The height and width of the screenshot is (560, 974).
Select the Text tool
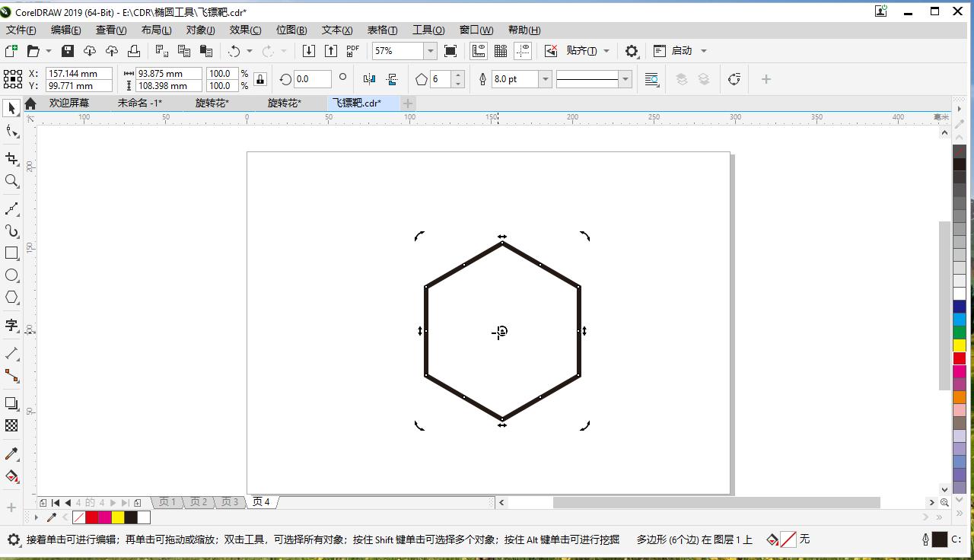pyautogui.click(x=11, y=326)
